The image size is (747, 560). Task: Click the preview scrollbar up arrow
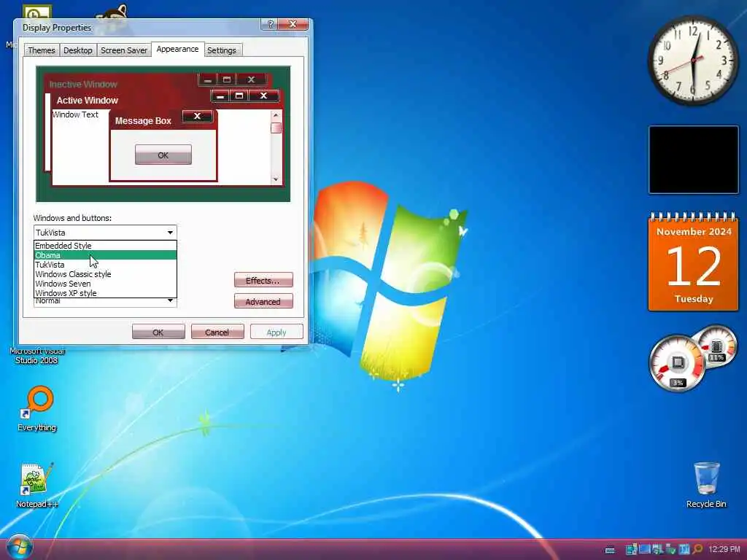275,115
